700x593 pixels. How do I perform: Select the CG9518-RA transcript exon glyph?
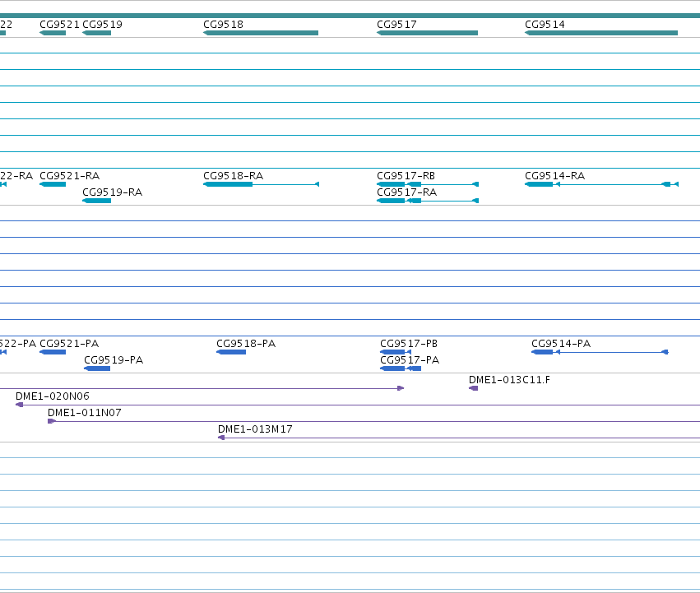click(228, 184)
